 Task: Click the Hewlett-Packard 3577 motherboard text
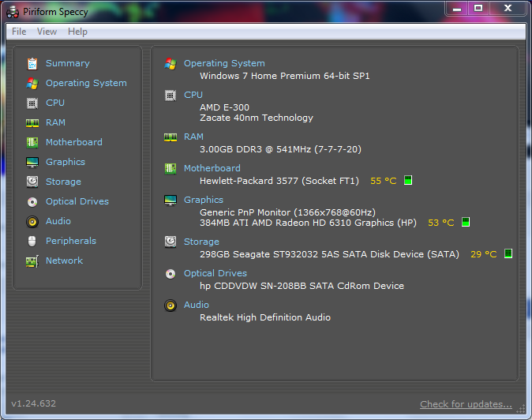[x=279, y=181]
